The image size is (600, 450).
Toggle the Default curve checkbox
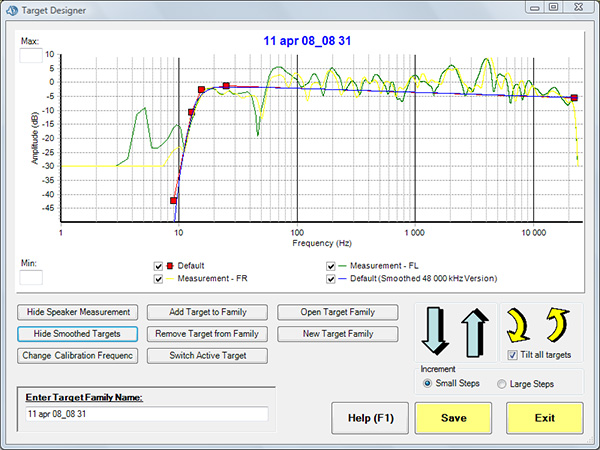(x=158, y=266)
